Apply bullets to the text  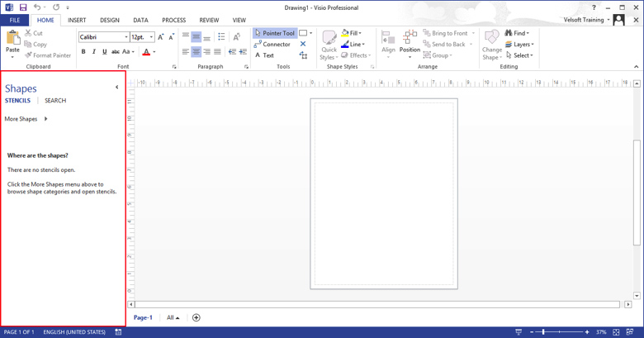pyautogui.click(x=221, y=37)
